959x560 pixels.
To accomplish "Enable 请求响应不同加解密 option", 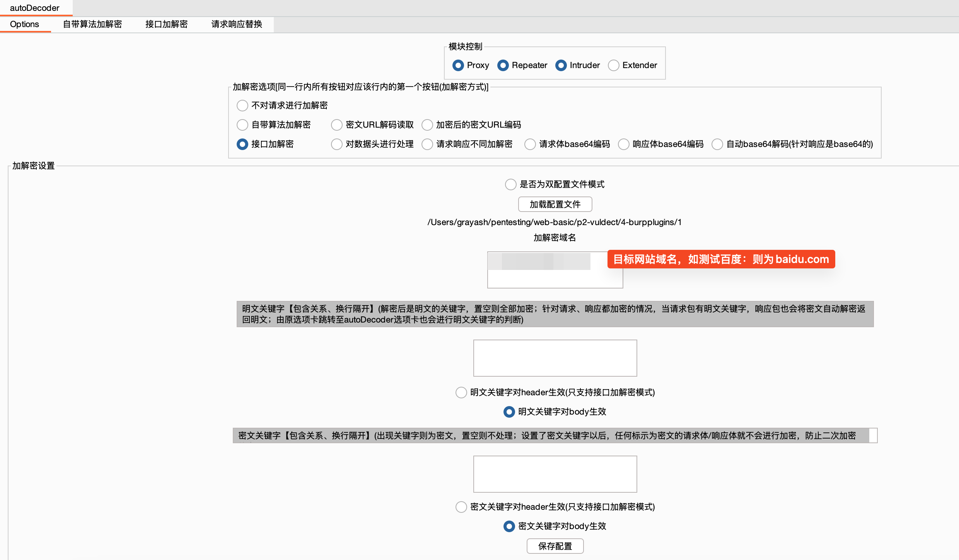I will coord(427,144).
